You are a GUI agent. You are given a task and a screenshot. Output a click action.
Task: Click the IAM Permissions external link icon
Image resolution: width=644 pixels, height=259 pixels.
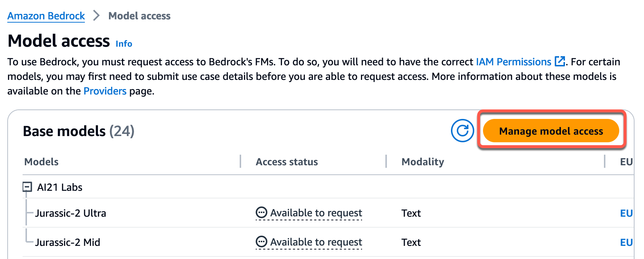click(559, 61)
